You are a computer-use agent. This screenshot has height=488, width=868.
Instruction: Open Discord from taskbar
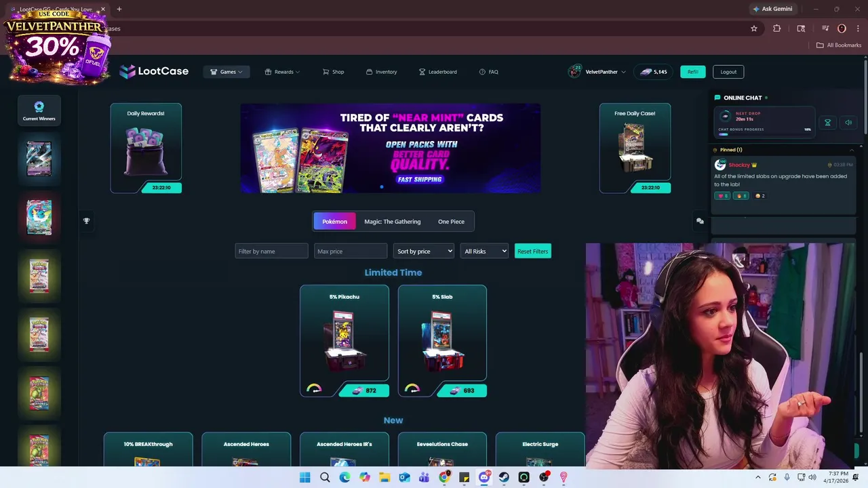point(484,477)
